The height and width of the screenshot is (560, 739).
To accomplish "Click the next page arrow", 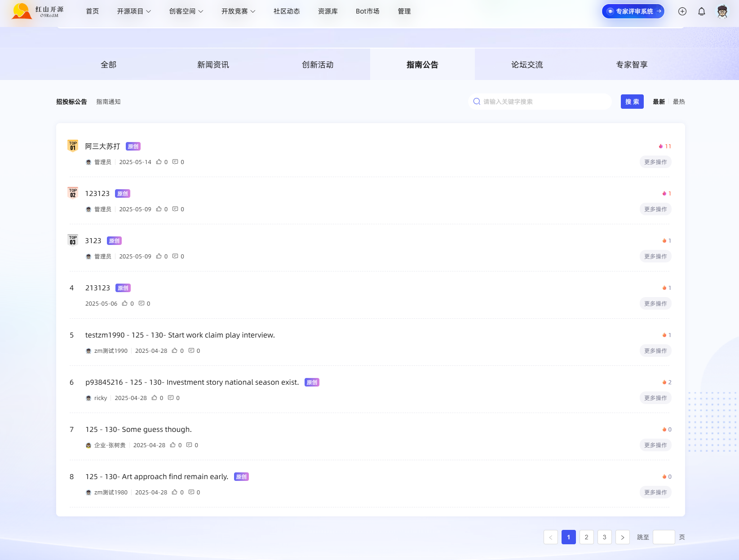I will 622,537.
